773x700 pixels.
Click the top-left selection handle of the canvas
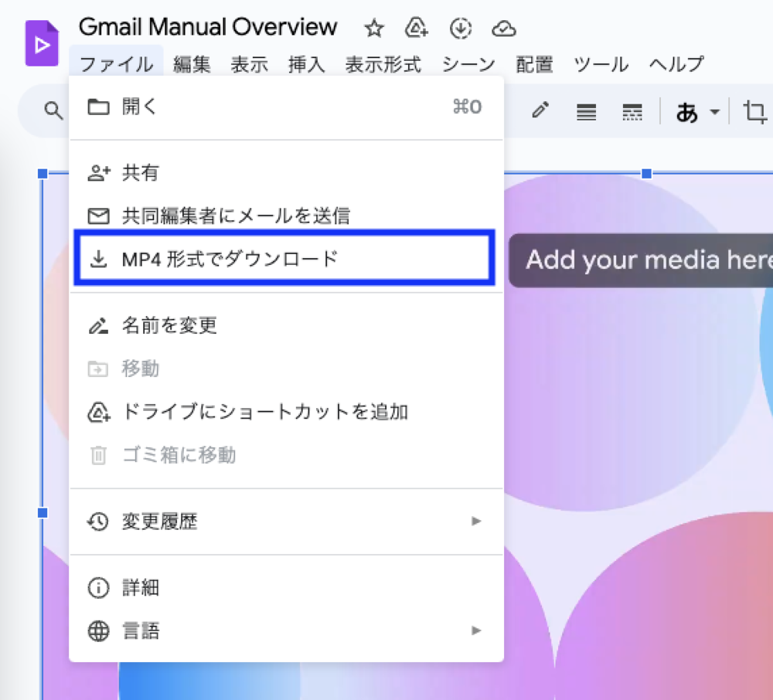point(43,173)
